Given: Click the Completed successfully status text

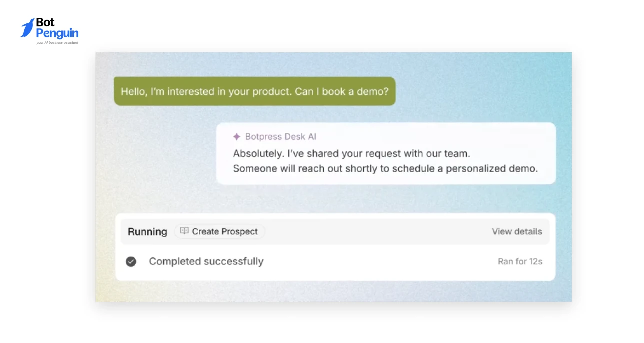Looking at the screenshot, I should [206, 261].
